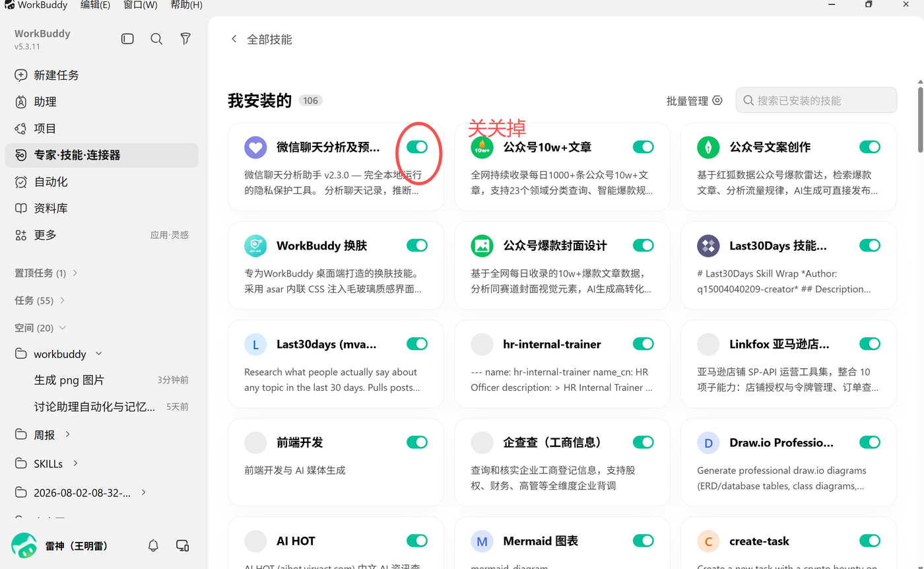Open 资料库 in the sidebar
Screen dimensions: 924x569
coord(102,208)
